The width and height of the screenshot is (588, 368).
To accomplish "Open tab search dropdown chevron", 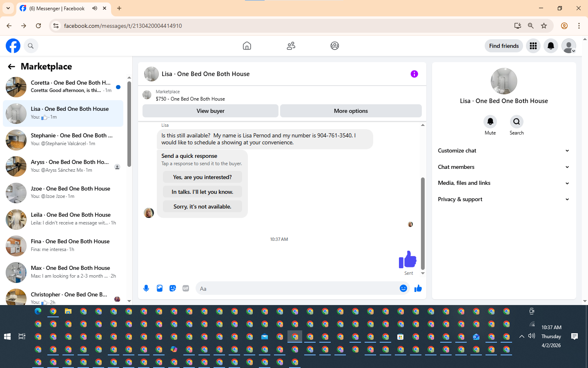I will click(8, 8).
